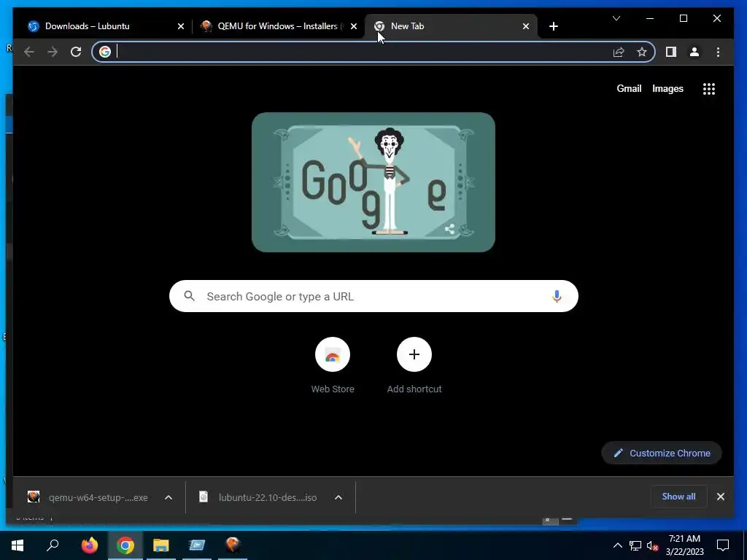
Task: Open Windows taskbar search
Action: click(53, 545)
